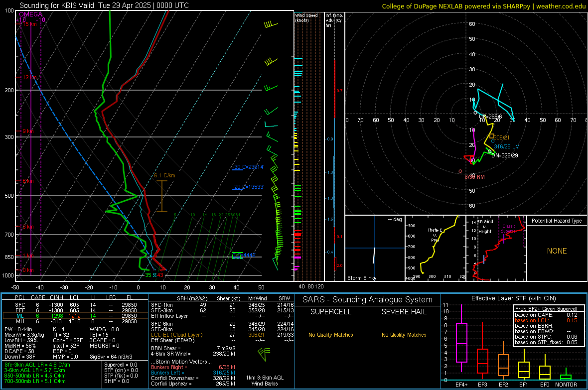588x390 pixels.
Task: Click the Effective Layer STP (with CIN) title
Action: 513,298
